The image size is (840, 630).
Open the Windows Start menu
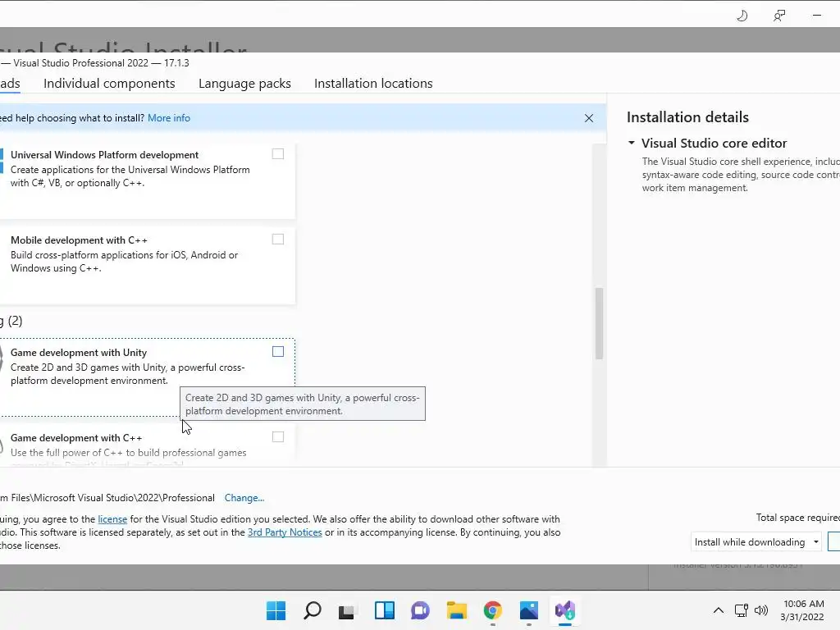point(276,610)
